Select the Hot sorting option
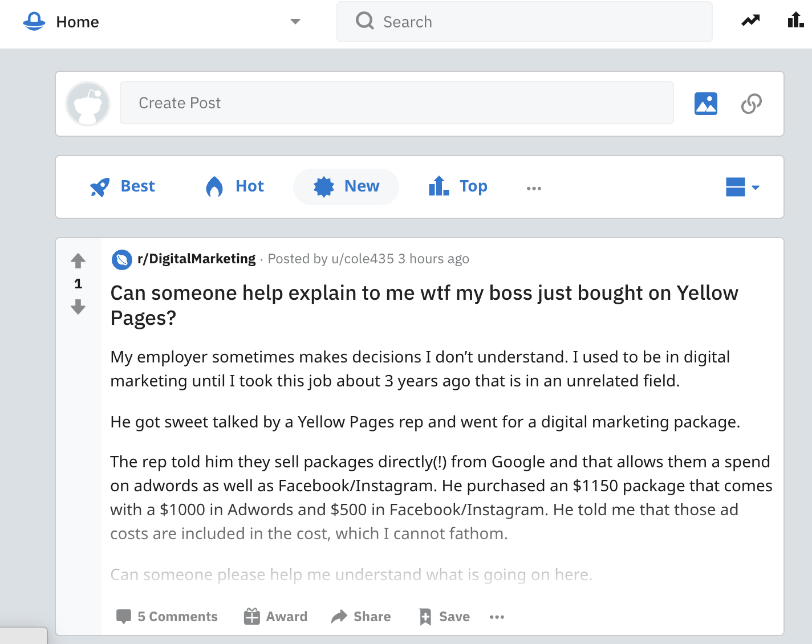 pyautogui.click(x=233, y=186)
